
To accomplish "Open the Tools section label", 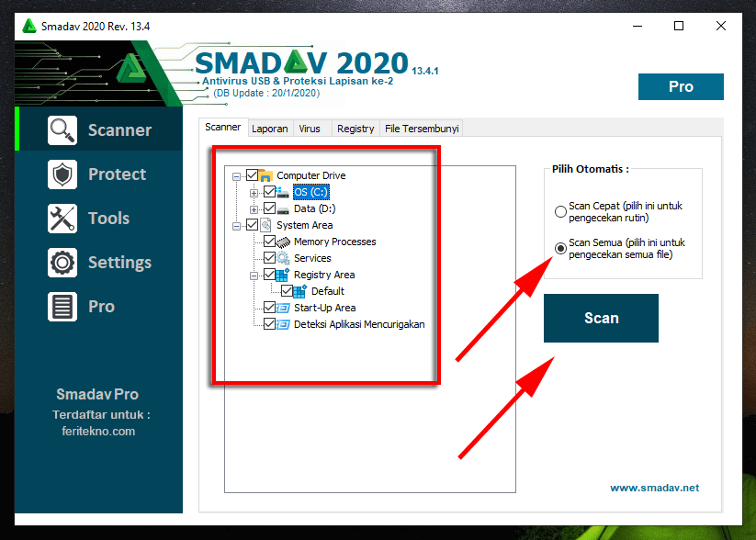I will 109,219.
